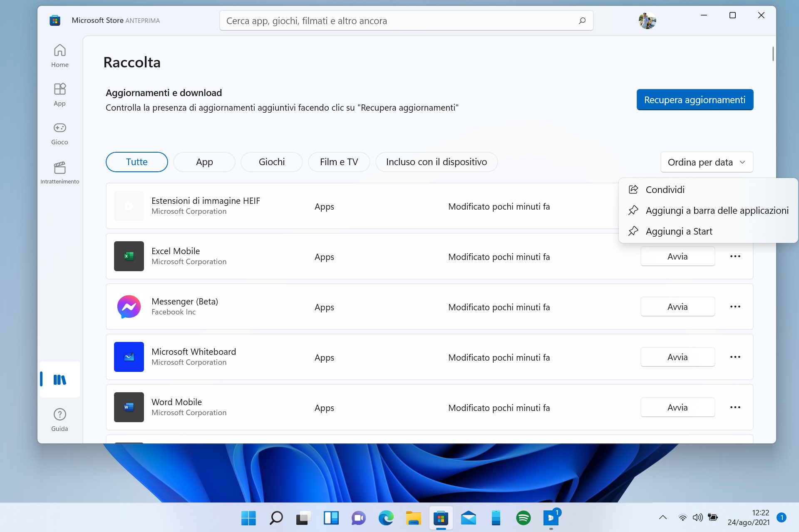
Task: Open Mail app from taskbar
Action: [468, 518]
